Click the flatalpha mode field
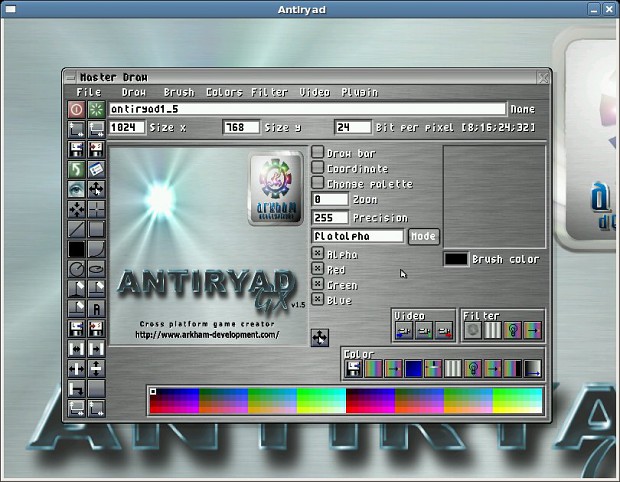 click(x=358, y=236)
